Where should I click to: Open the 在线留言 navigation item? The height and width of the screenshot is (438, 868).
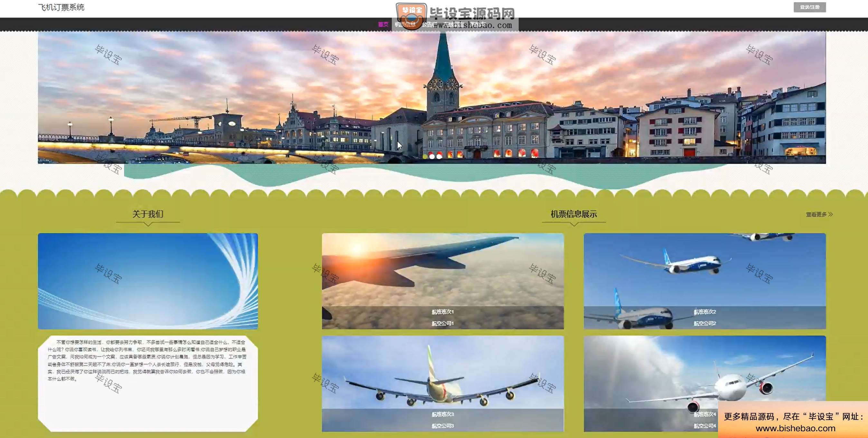click(453, 24)
